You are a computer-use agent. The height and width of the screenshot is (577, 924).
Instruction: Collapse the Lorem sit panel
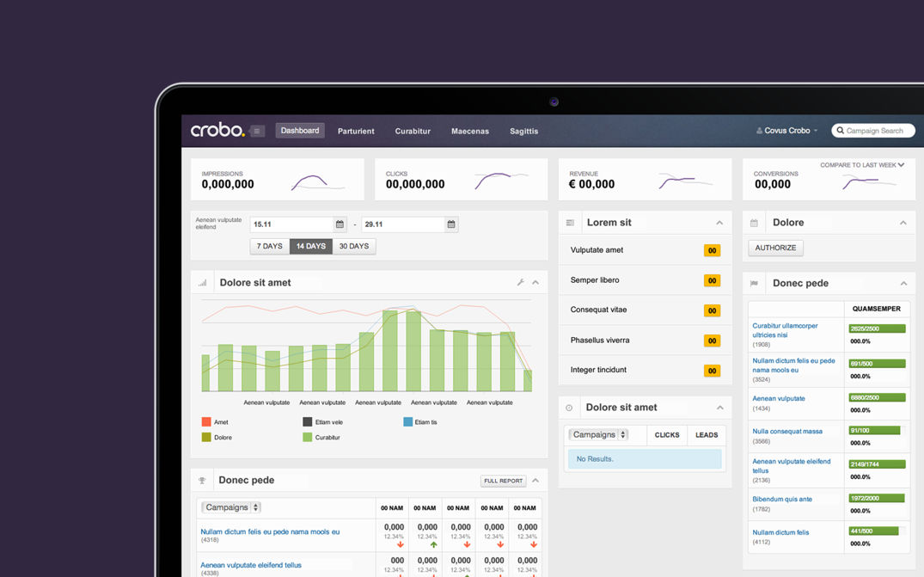click(x=719, y=223)
